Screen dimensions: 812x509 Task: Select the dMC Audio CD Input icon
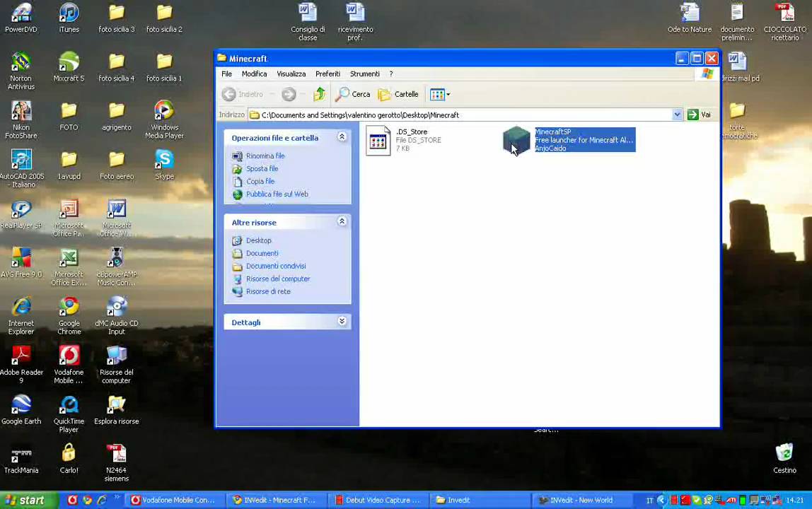(x=117, y=315)
